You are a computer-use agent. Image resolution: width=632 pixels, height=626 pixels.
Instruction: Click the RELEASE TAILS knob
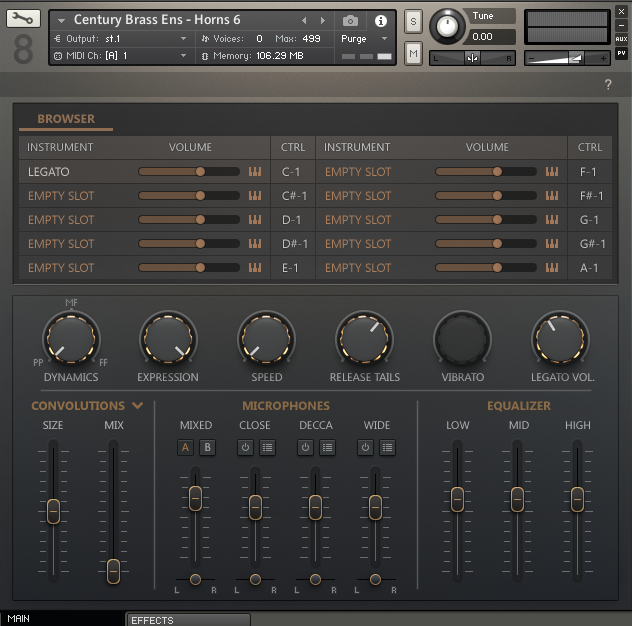(364, 339)
